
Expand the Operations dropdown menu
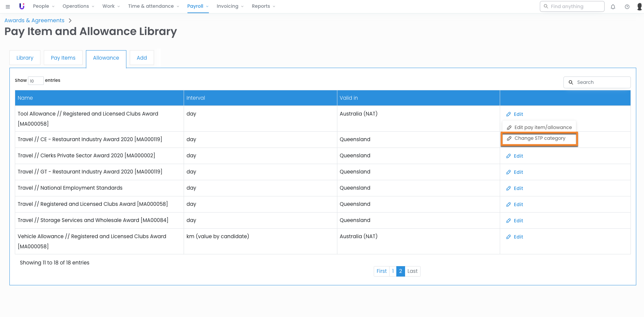(78, 6)
